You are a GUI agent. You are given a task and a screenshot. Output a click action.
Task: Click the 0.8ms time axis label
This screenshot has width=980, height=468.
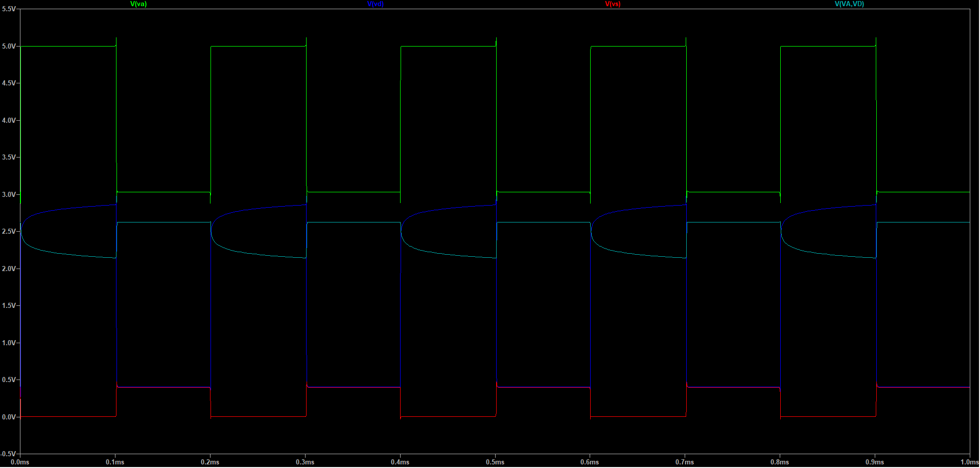pyautogui.click(x=780, y=462)
